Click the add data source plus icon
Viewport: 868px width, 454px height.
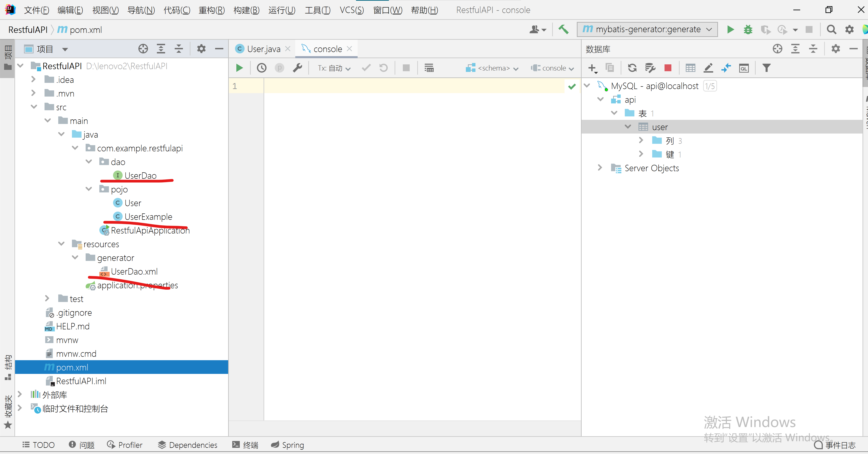[592, 68]
